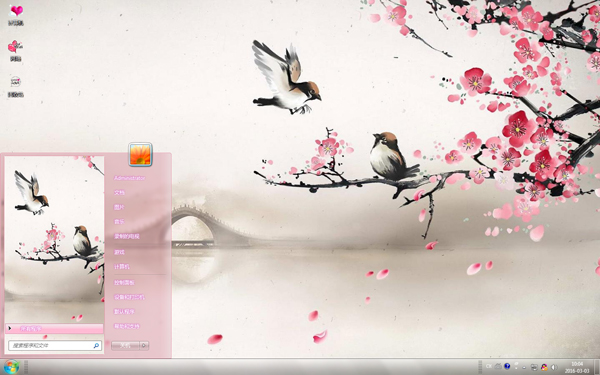Click the keyboard icon beside the language indicator
600x375 pixels.
498,366
